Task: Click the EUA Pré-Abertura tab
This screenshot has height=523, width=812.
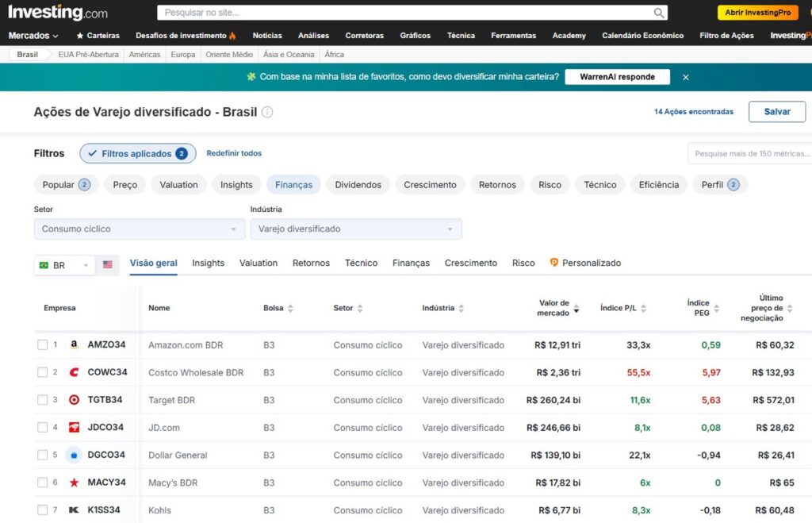Action: (x=88, y=55)
